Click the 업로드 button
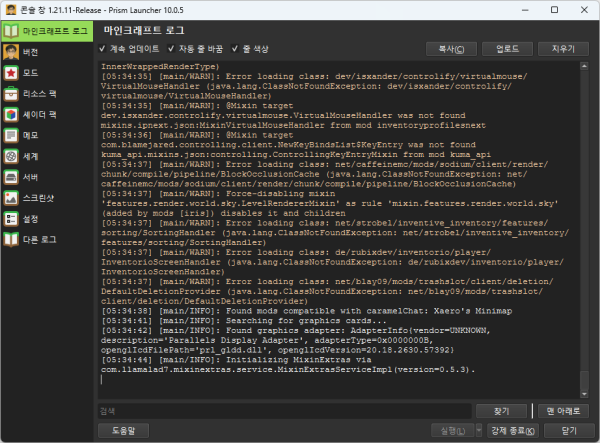 pyautogui.click(x=507, y=49)
